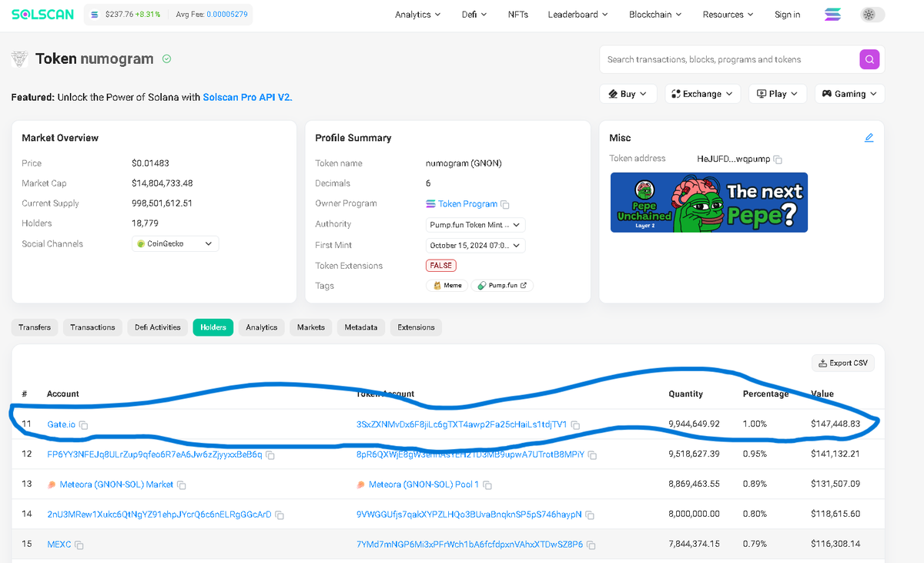Copy the FP6YY3NFEJq8 account address
Screen dimensions: 924x563
pyautogui.click(x=270, y=455)
